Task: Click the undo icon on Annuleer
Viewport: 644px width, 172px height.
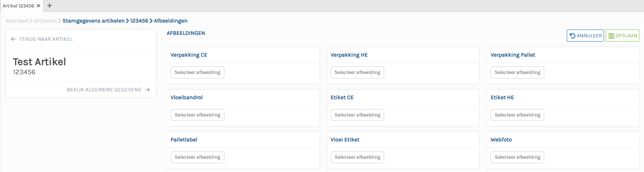Action: (572, 36)
